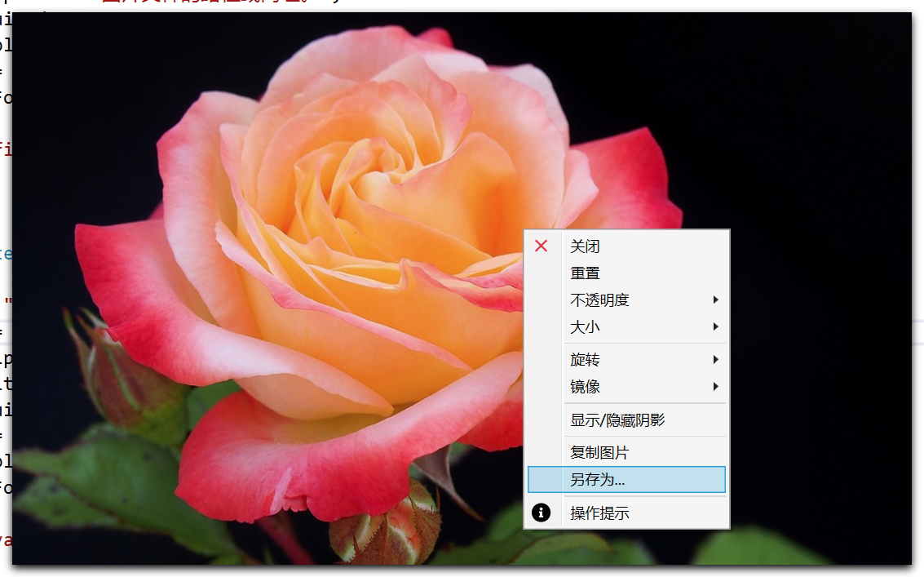Screen dimensions: 924x577
Task: Expand the arrow next to 不透明度
Action: tap(715, 300)
